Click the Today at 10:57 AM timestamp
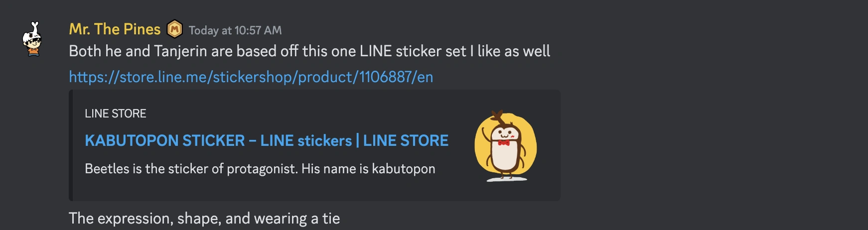The image size is (868, 230). [235, 30]
